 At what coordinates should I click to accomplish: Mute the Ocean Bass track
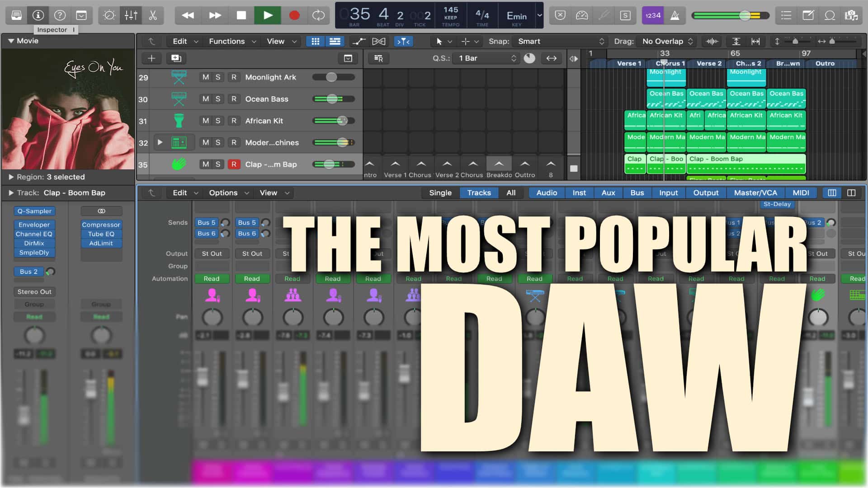pyautogui.click(x=206, y=99)
